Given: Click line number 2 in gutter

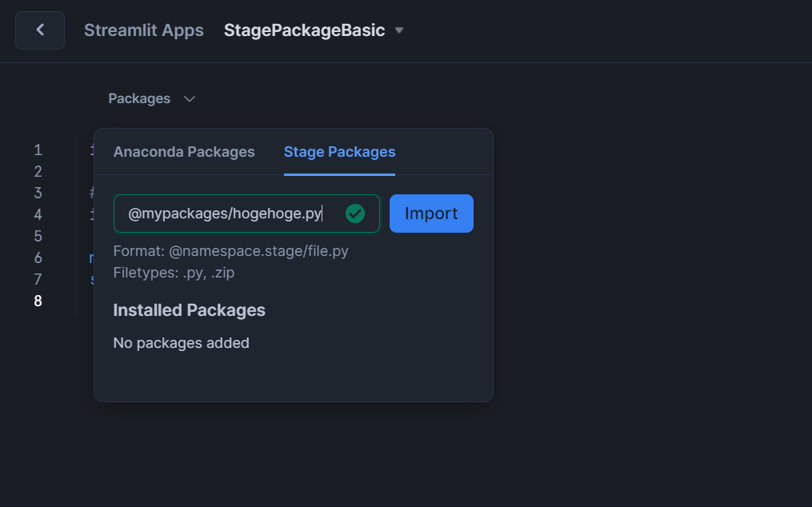Looking at the screenshot, I should click(x=38, y=171).
